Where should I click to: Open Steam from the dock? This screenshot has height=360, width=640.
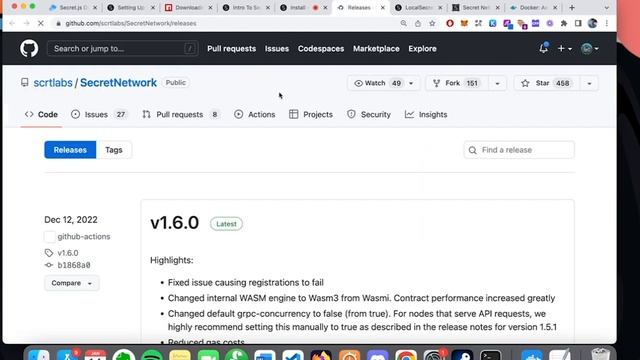[462, 356]
